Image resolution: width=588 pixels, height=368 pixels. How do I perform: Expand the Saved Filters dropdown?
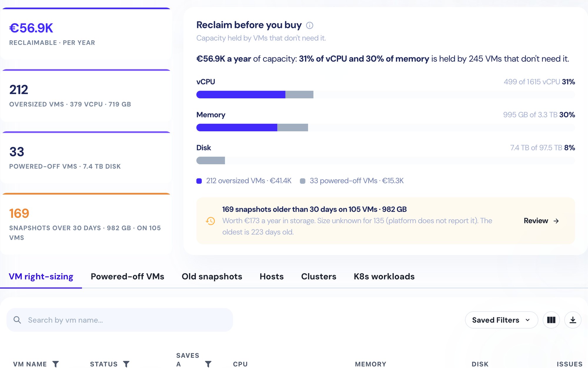pos(502,320)
